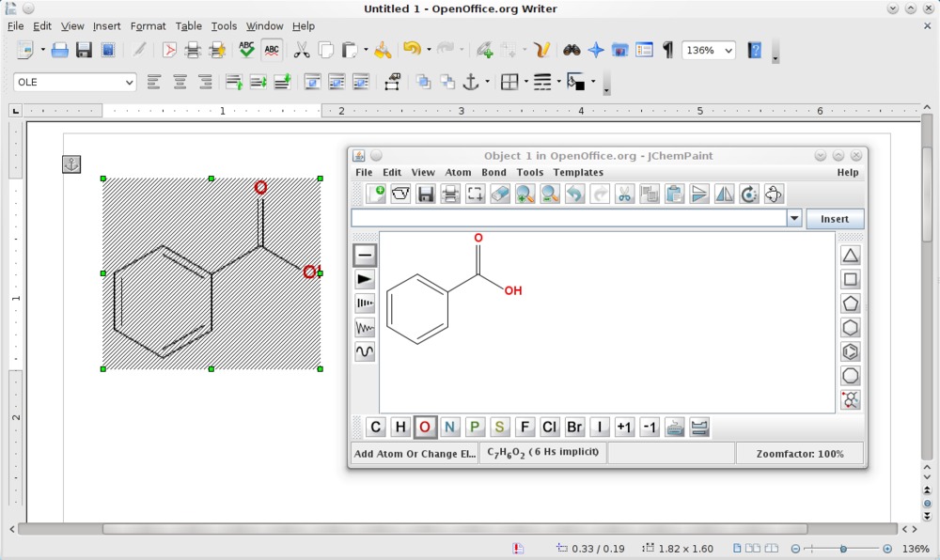
Task: Select the Nitrogen atom button
Action: click(450, 428)
